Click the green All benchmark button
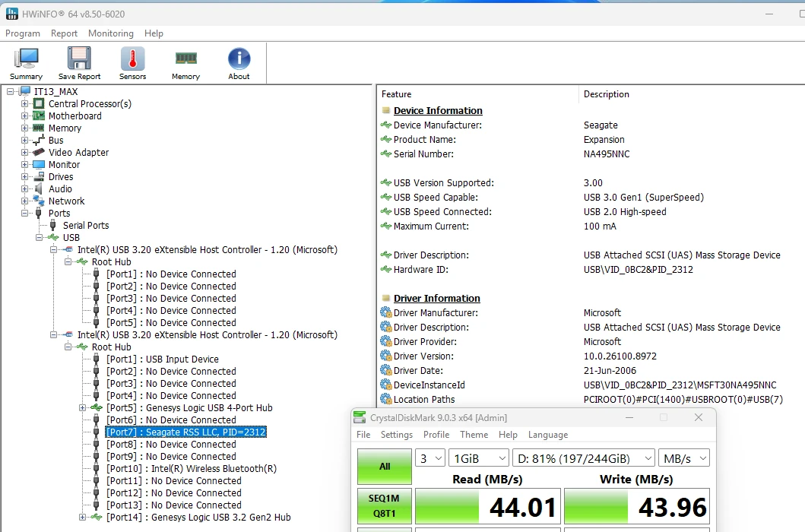Image resolution: width=805 pixels, height=532 pixels. [x=385, y=467]
